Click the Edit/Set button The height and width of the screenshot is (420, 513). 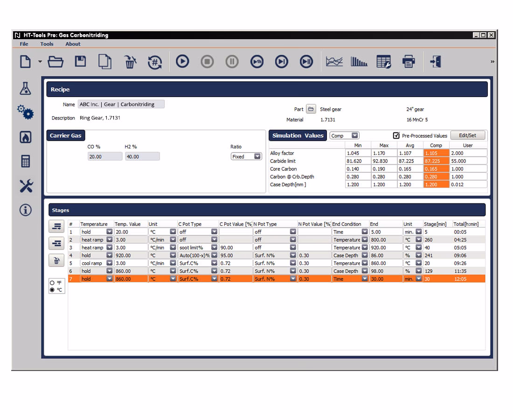[468, 135]
